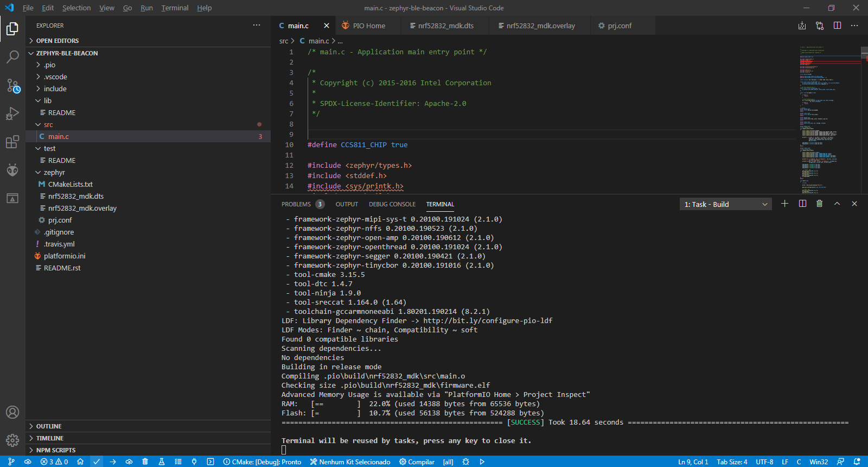Toggle split terminal in the panel
The height and width of the screenshot is (467, 868).
(x=802, y=204)
